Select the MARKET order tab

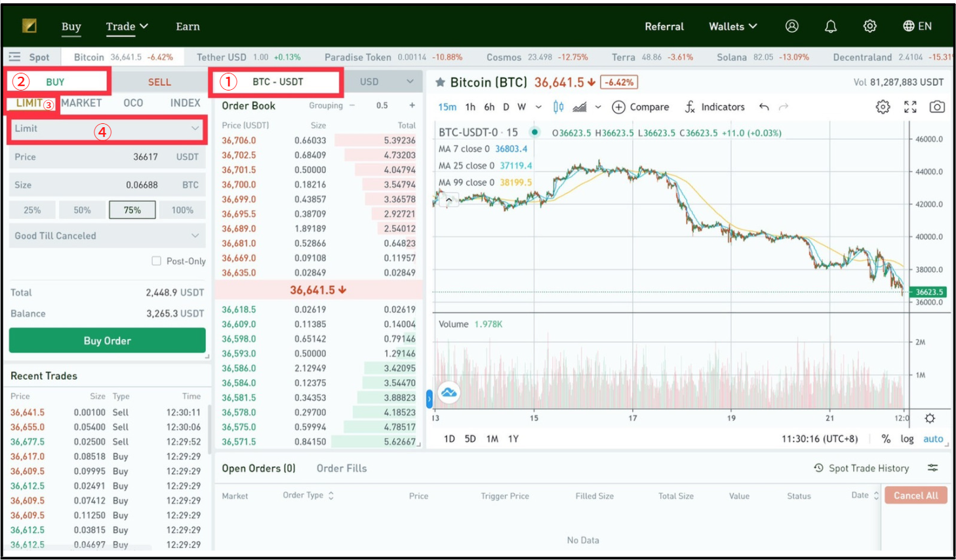pyautogui.click(x=81, y=103)
